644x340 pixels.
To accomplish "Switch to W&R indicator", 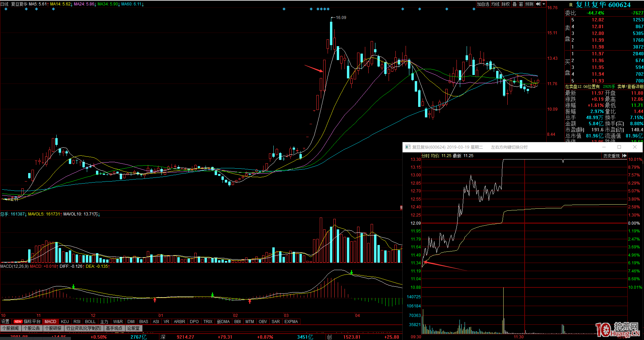I will 118,321.
